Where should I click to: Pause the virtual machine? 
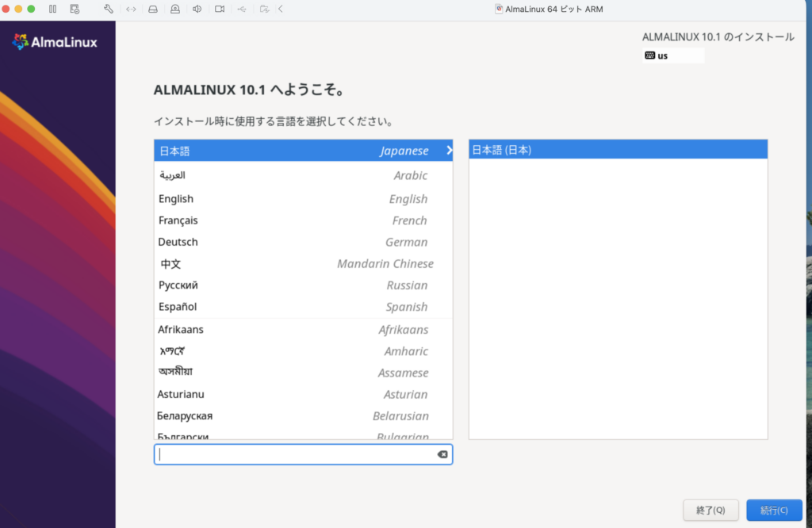click(x=53, y=9)
